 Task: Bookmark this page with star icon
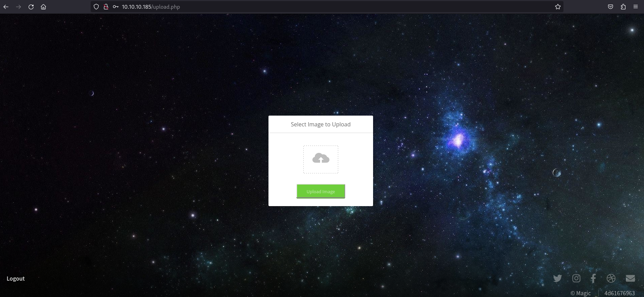(x=558, y=7)
